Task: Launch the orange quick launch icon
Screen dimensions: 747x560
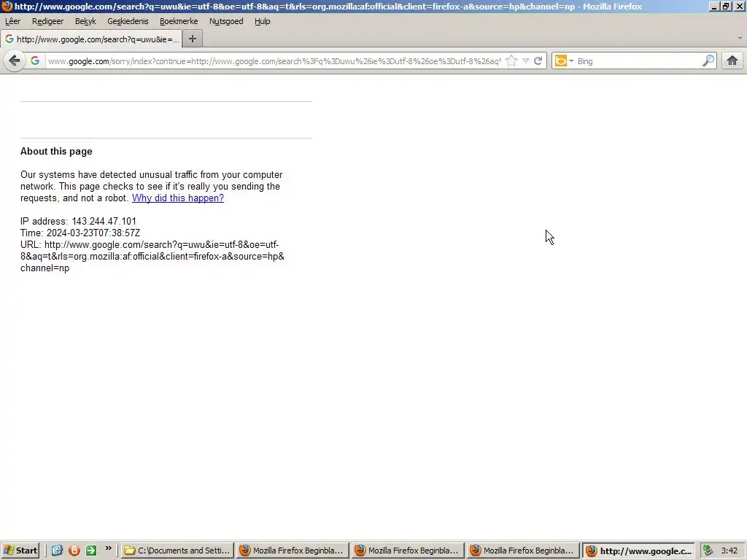Action: [74, 551]
